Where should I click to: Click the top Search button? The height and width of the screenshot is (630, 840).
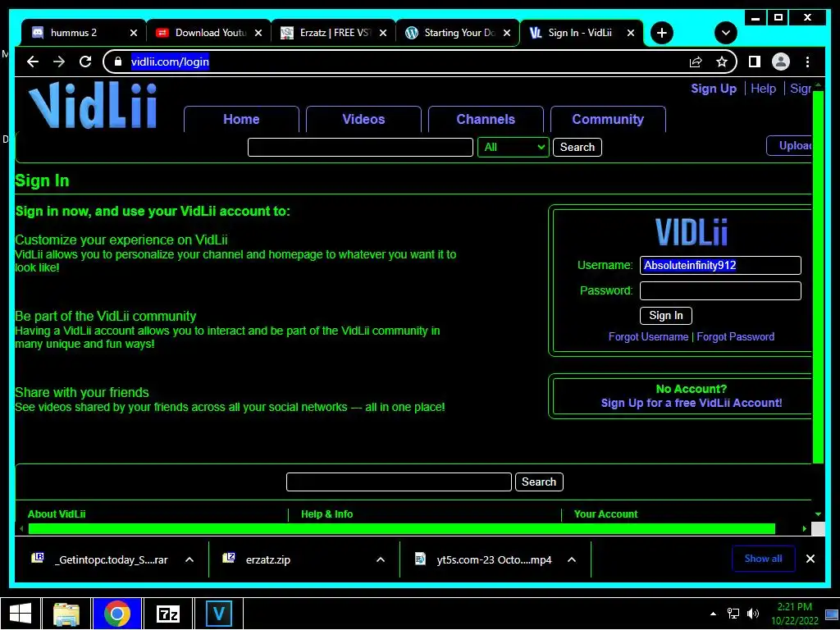click(577, 147)
